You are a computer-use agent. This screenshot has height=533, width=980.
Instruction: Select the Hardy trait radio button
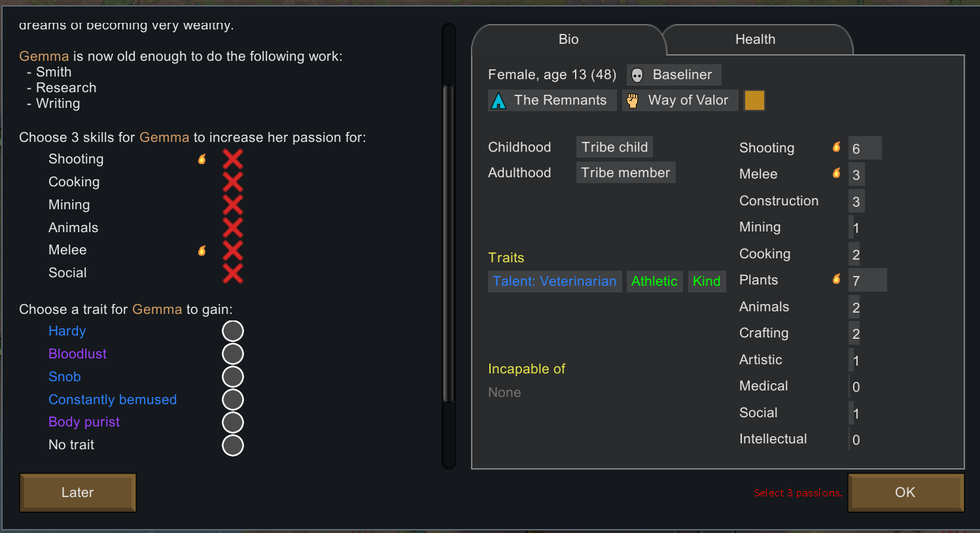click(232, 331)
